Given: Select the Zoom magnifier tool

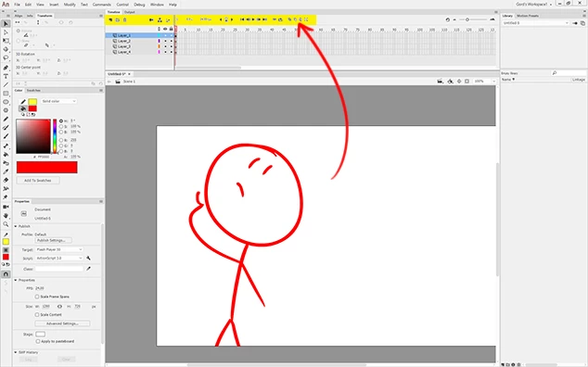Looking at the screenshot, I should click(6, 224).
